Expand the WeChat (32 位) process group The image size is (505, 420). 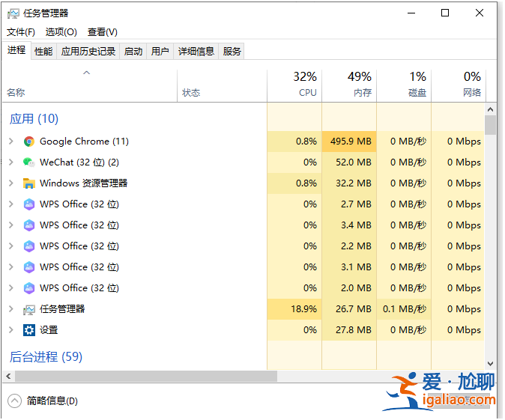coord(11,162)
